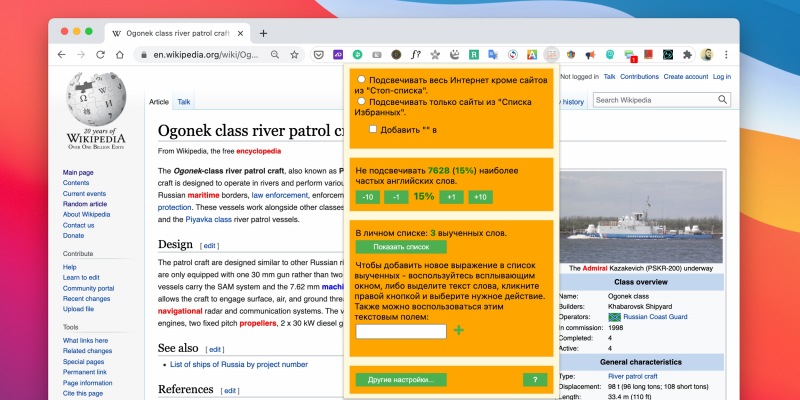Screen dimensions: 800x400
Task: Open the Contributions link
Action: pyautogui.click(x=639, y=77)
